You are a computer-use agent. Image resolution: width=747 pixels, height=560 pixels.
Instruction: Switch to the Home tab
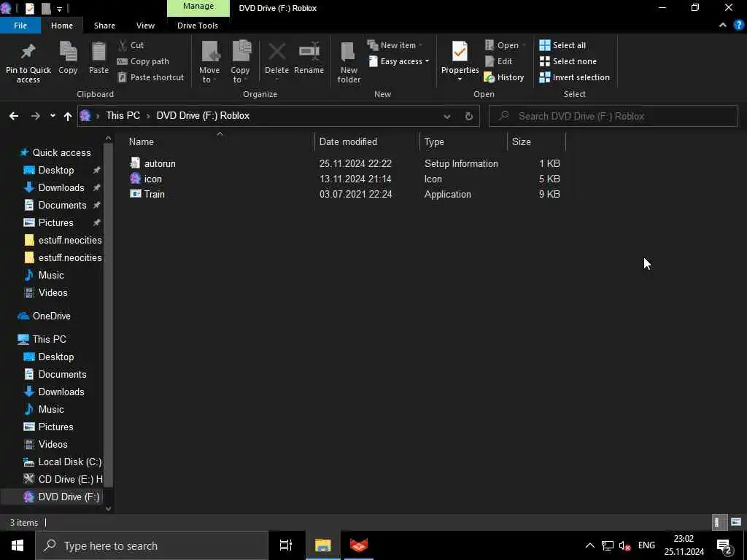(62, 26)
